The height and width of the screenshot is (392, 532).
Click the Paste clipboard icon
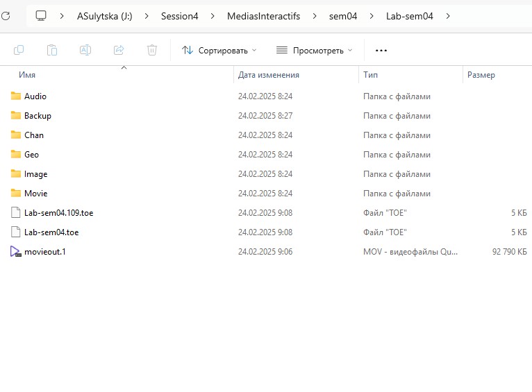coord(52,50)
